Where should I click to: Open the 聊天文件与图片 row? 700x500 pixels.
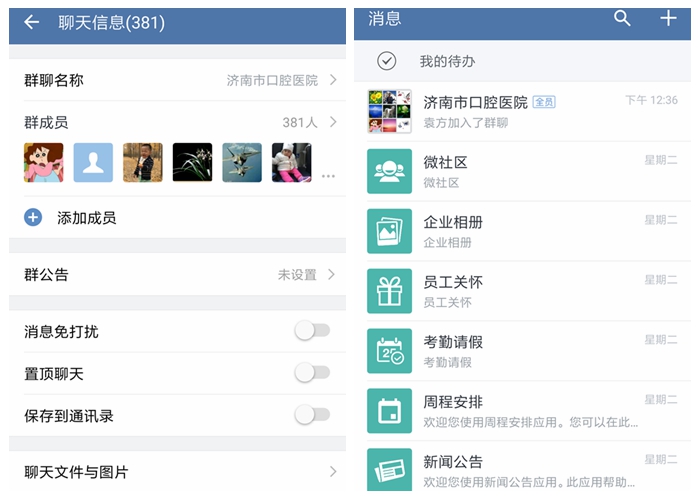click(x=177, y=472)
